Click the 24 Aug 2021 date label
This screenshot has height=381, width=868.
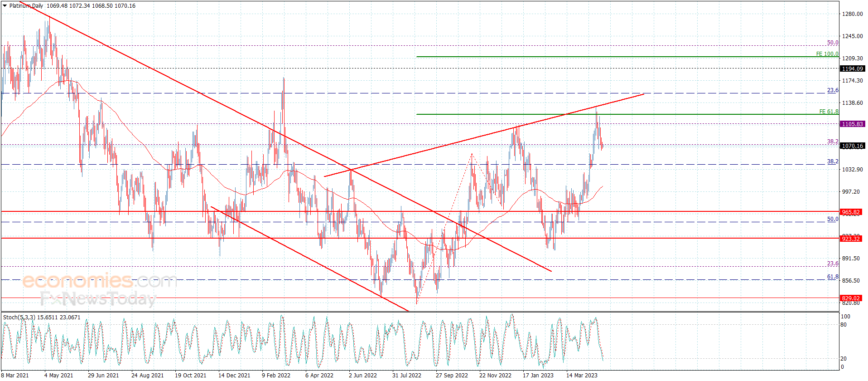[147, 375]
